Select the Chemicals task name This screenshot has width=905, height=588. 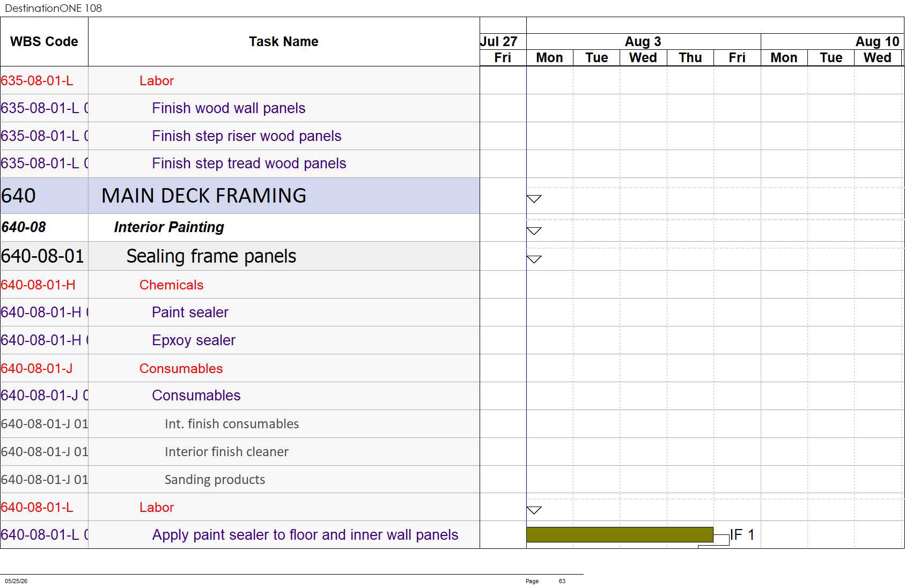(x=172, y=285)
